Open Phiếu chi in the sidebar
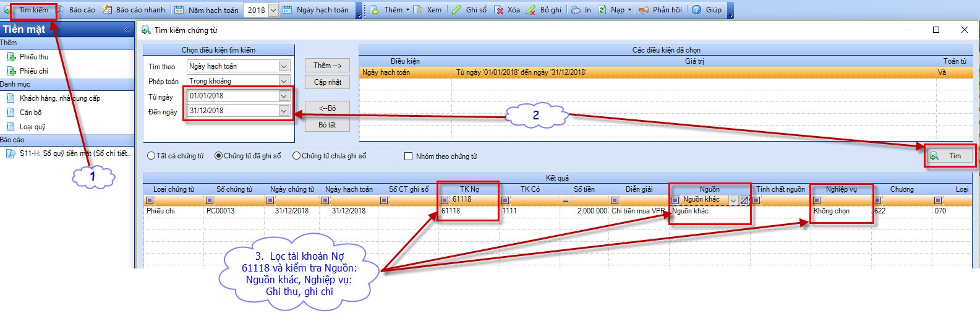The width and height of the screenshot is (980, 334). pyautogui.click(x=33, y=71)
